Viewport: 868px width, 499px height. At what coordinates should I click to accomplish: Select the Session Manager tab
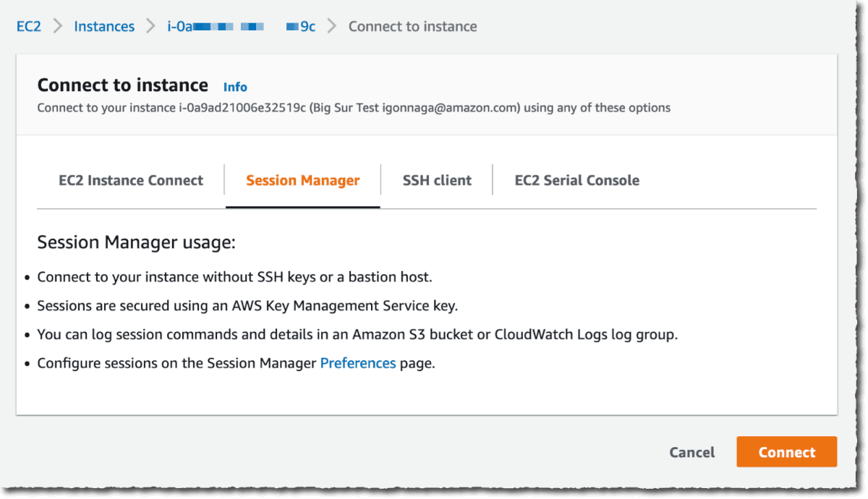pyautogui.click(x=302, y=181)
